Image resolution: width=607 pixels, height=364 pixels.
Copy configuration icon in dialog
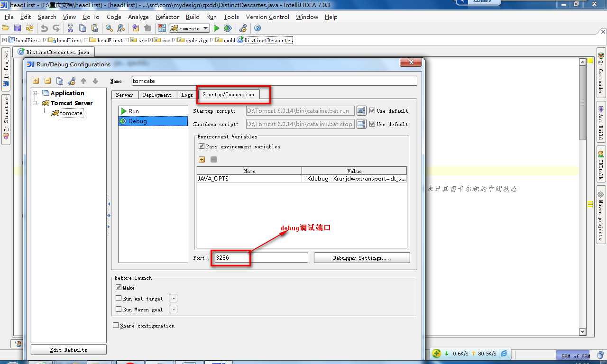click(60, 81)
